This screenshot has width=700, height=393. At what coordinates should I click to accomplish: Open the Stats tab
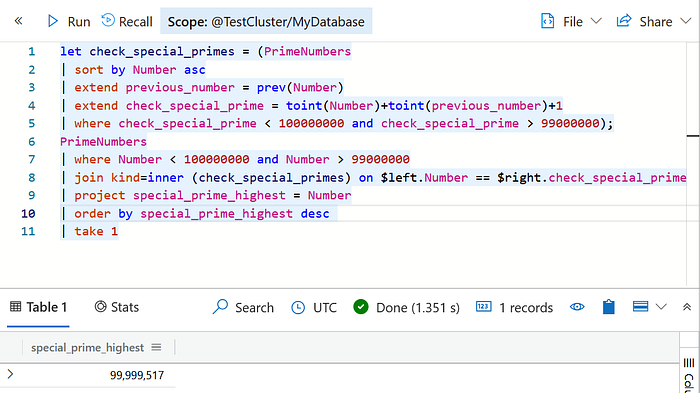click(117, 307)
